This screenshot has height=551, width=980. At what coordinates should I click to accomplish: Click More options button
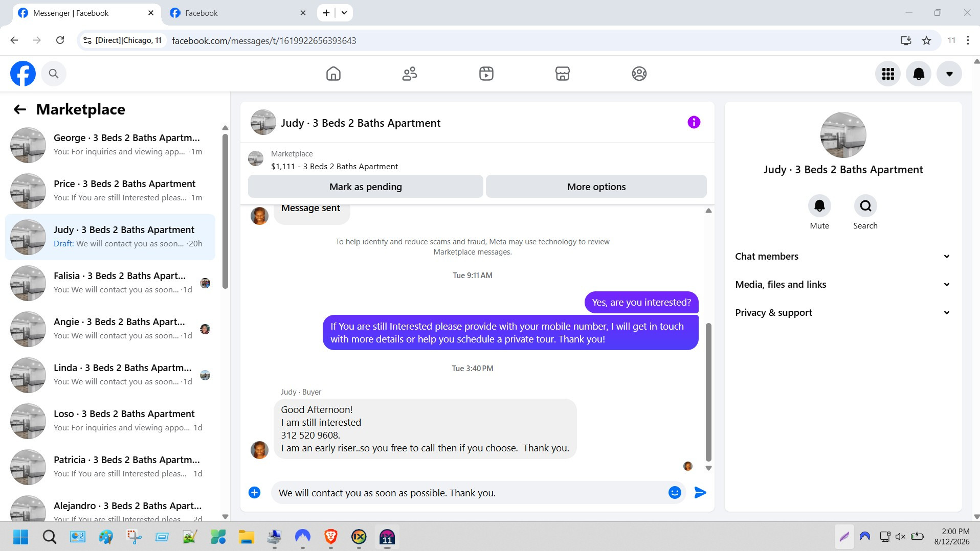[x=596, y=187]
